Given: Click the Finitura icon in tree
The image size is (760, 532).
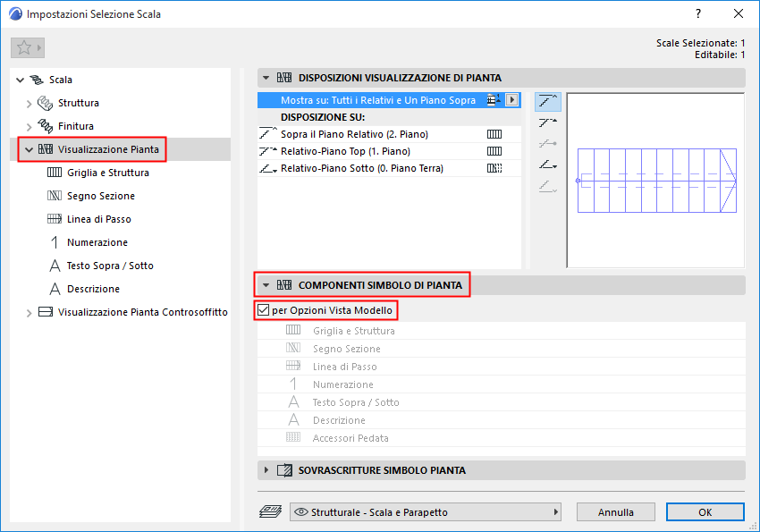Looking at the screenshot, I should [45, 126].
